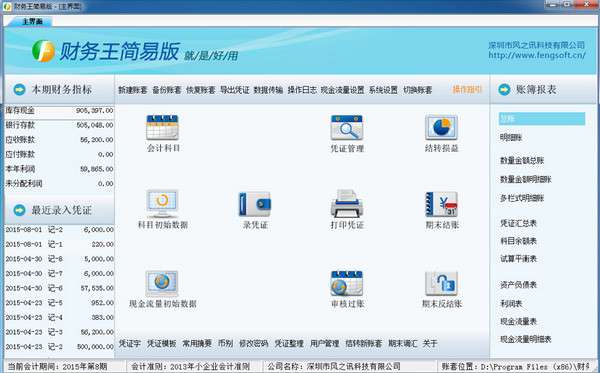Click 币别 in bottom menu

click(225, 344)
